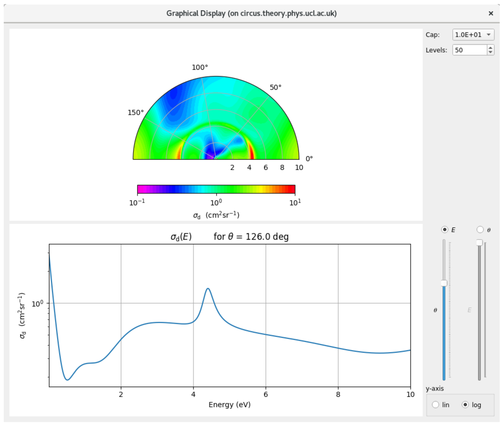Select the θ radio button above sliders
504x426 pixels.
pos(480,229)
